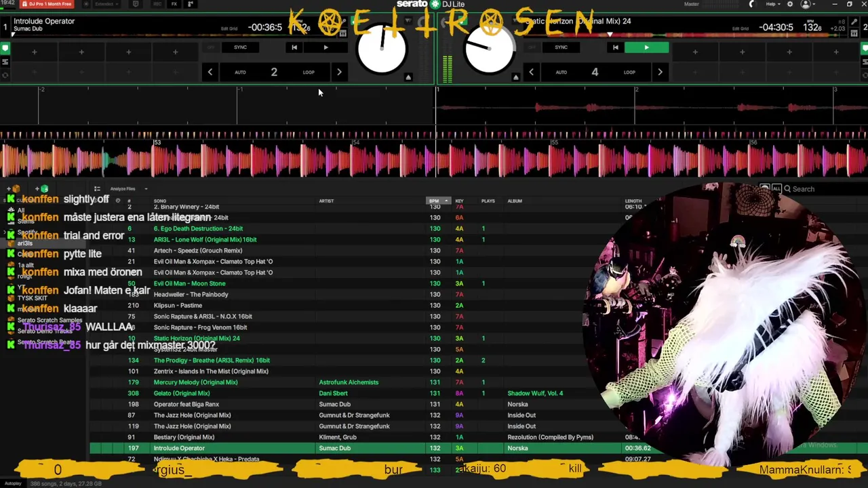Select Evil Oil Man - Moon Stone track

[x=189, y=283]
